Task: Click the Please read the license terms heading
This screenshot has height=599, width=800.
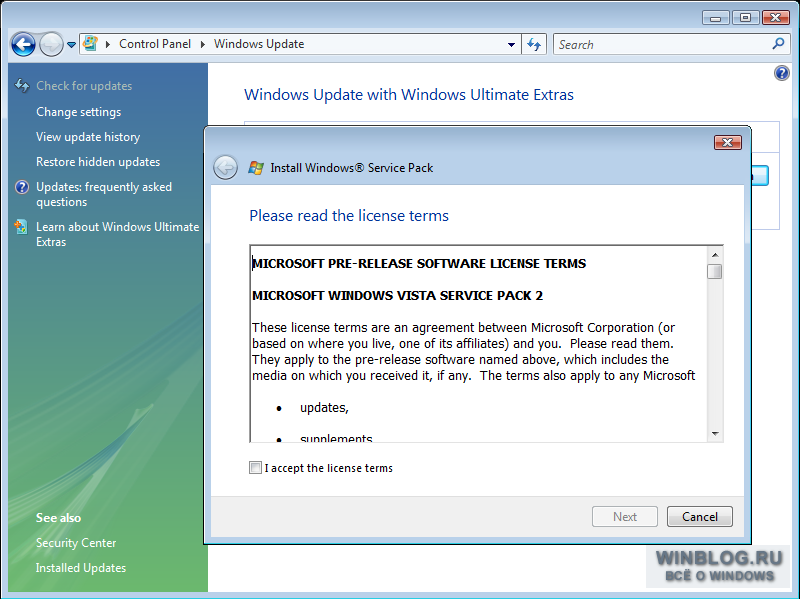Action: 349,216
